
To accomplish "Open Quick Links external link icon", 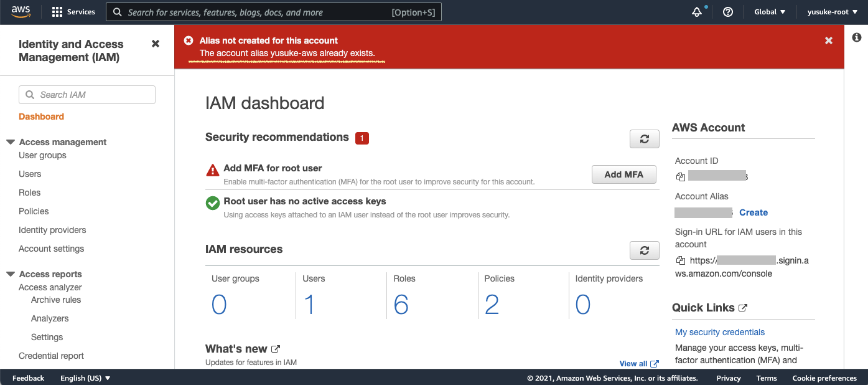I will pos(742,308).
